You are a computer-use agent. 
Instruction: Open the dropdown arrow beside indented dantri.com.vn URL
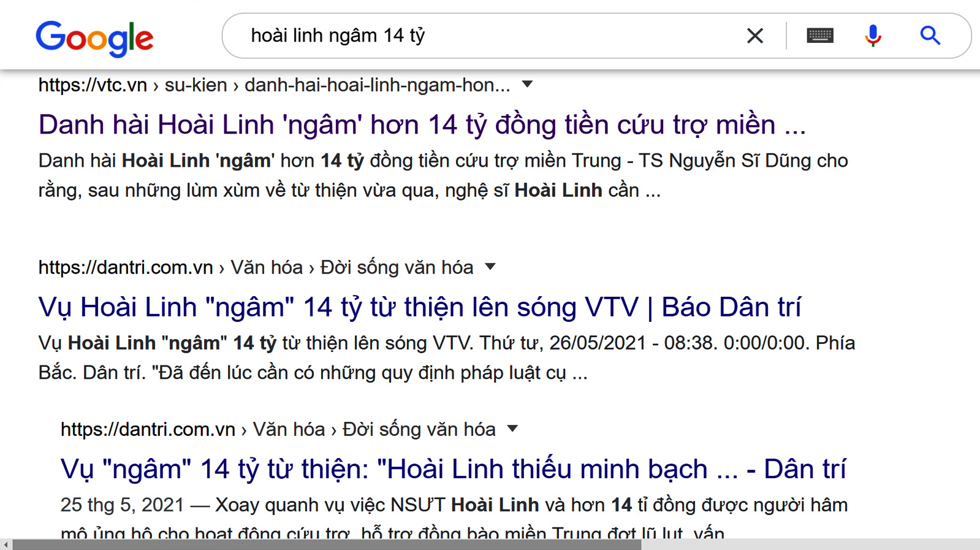[513, 429]
